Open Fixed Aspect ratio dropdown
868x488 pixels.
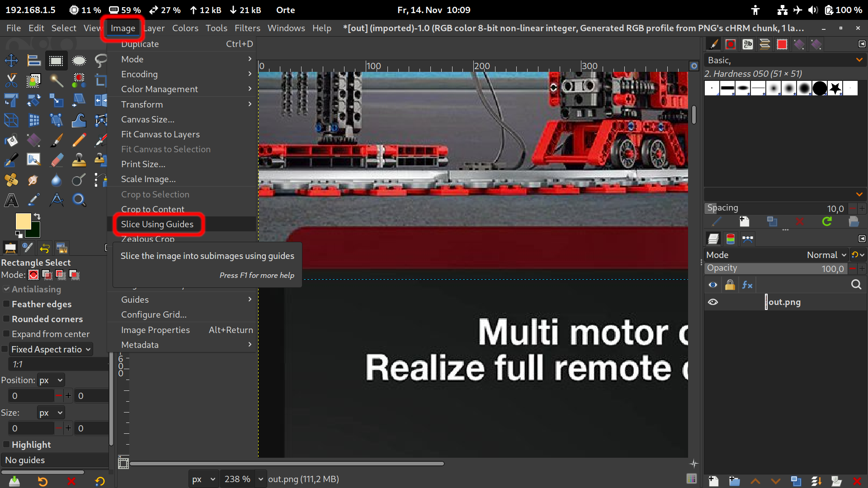tap(51, 349)
